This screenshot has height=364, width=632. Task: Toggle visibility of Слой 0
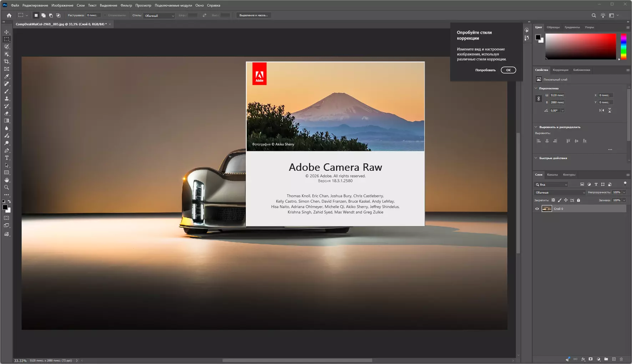[537, 209]
